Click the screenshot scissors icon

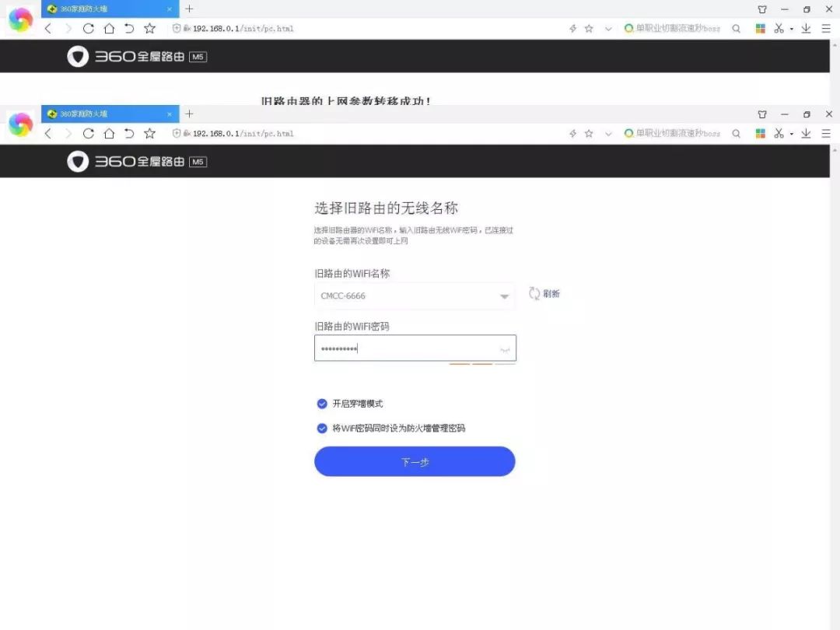778,133
